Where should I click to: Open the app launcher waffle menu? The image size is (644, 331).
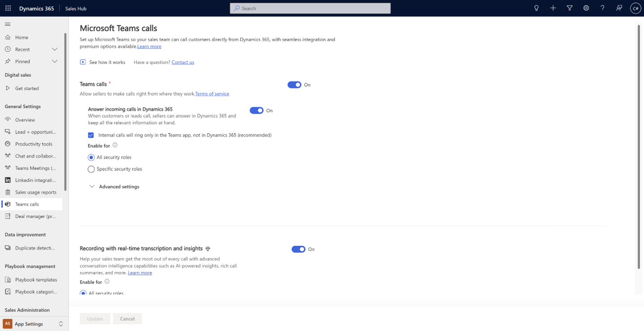[x=8, y=8]
